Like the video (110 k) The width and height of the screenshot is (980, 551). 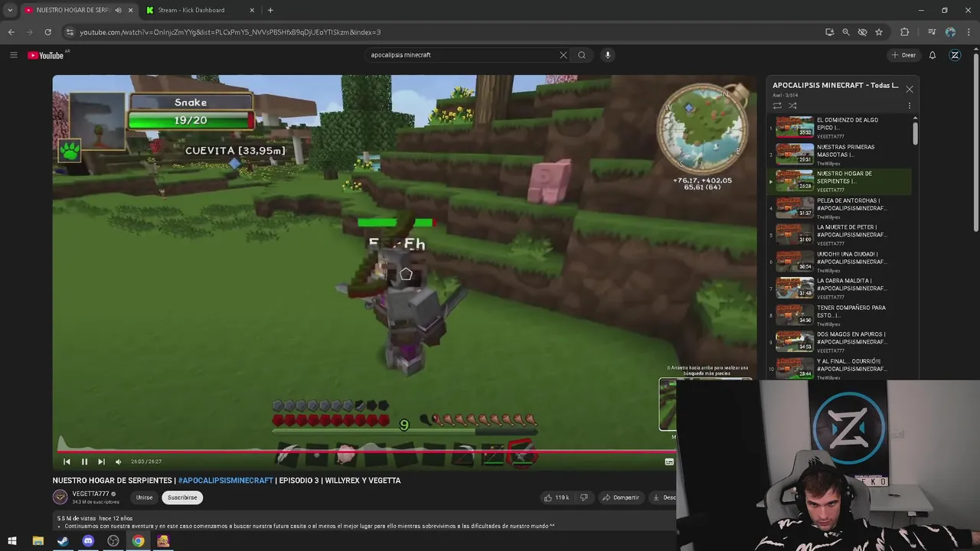click(556, 497)
